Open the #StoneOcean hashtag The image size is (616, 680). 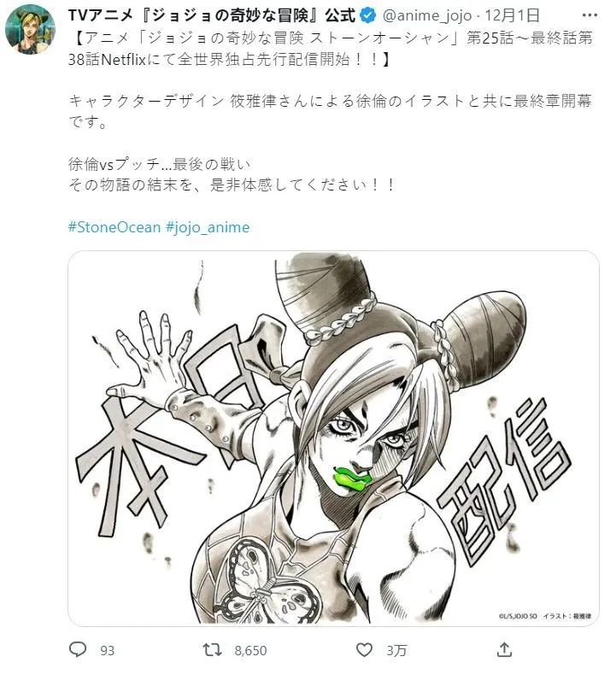click(x=114, y=227)
